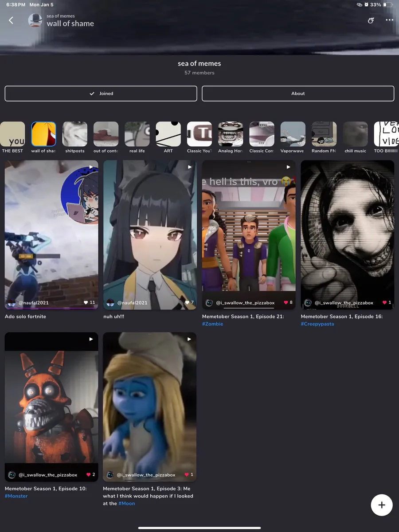Select THE BEST channel
The width and height of the screenshot is (399, 532).
click(12, 138)
